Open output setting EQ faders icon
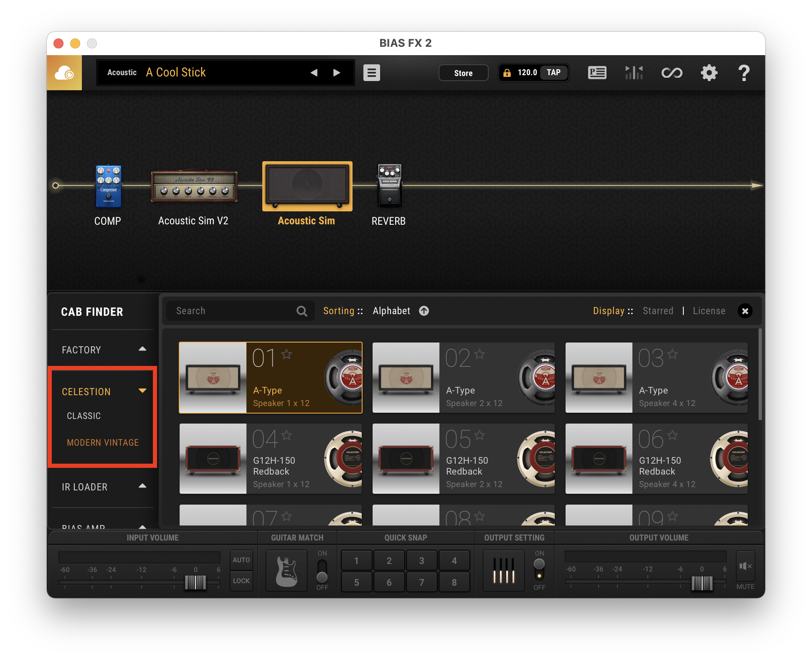Image resolution: width=812 pixels, height=660 pixels. [504, 571]
